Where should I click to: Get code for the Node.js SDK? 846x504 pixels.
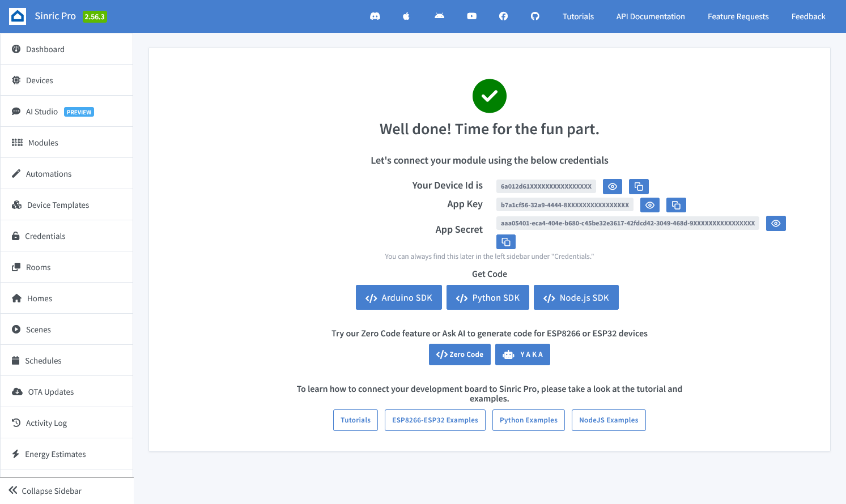(x=576, y=297)
